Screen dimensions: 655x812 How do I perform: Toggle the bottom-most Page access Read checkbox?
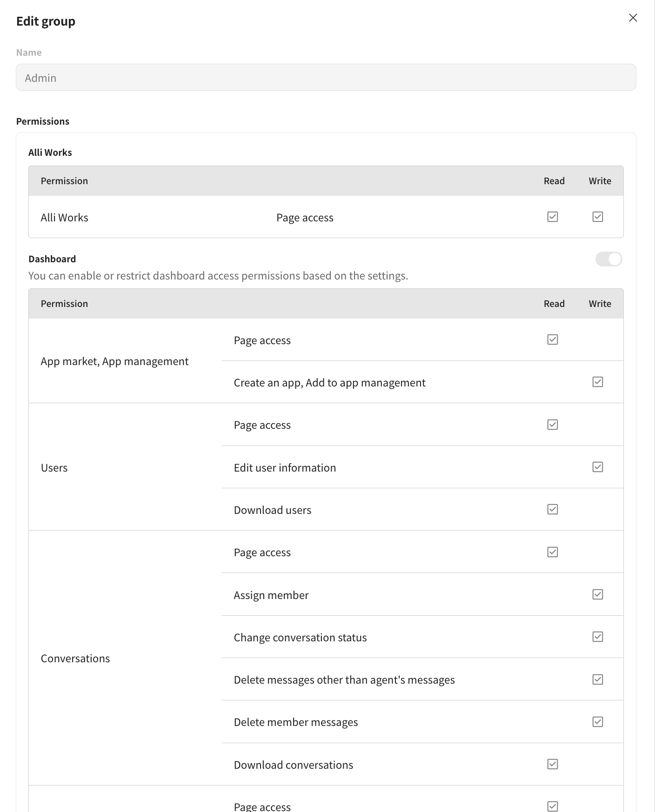(552, 806)
